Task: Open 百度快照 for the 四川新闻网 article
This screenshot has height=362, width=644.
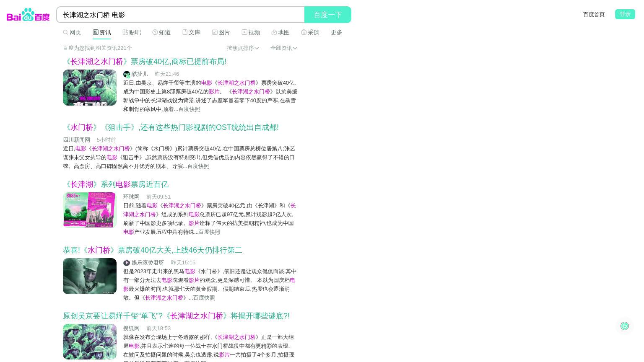Action: pyautogui.click(x=198, y=166)
